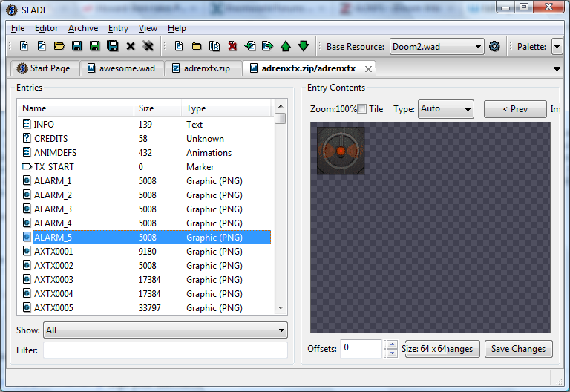Click the entries list scroll up arrow

click(x=281, y=106)
